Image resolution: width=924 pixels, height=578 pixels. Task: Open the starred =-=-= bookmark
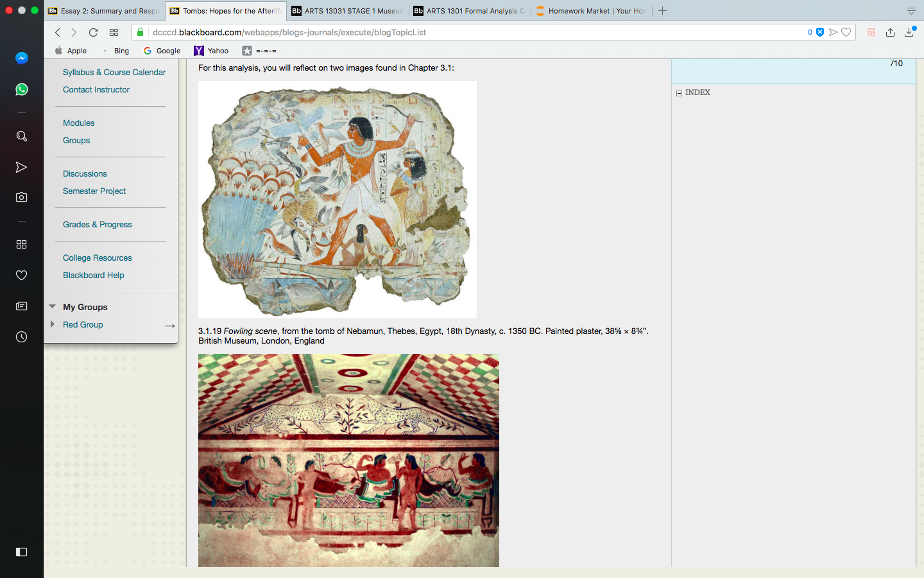tap(259, 51)
